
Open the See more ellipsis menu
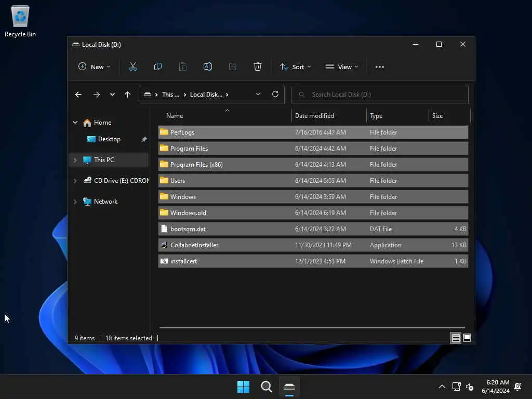tap(380, 67)
